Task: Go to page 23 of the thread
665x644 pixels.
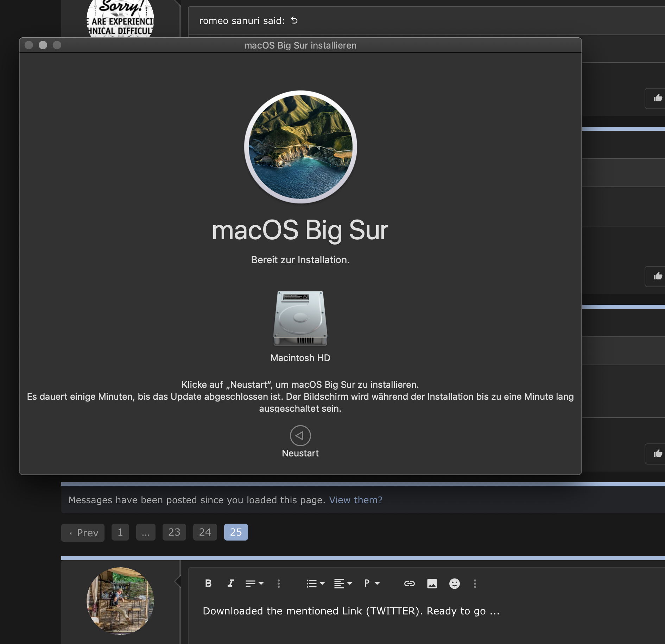Action: [x=174, y=532]
